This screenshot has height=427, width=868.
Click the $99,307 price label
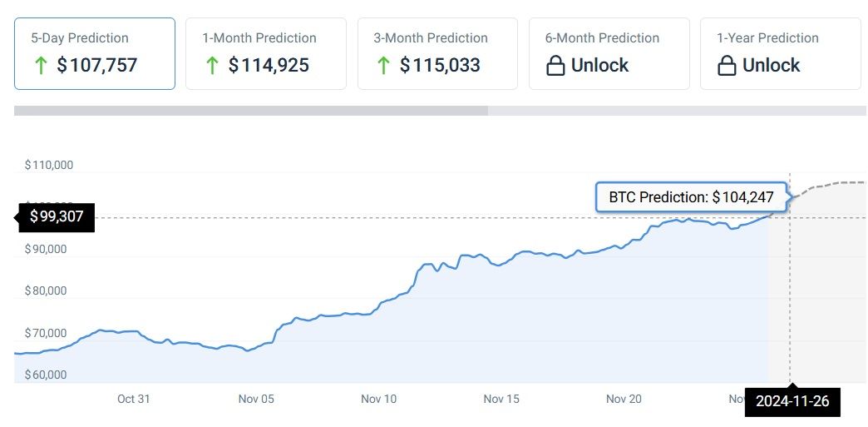pyautogui.click(x=57, y=217)
